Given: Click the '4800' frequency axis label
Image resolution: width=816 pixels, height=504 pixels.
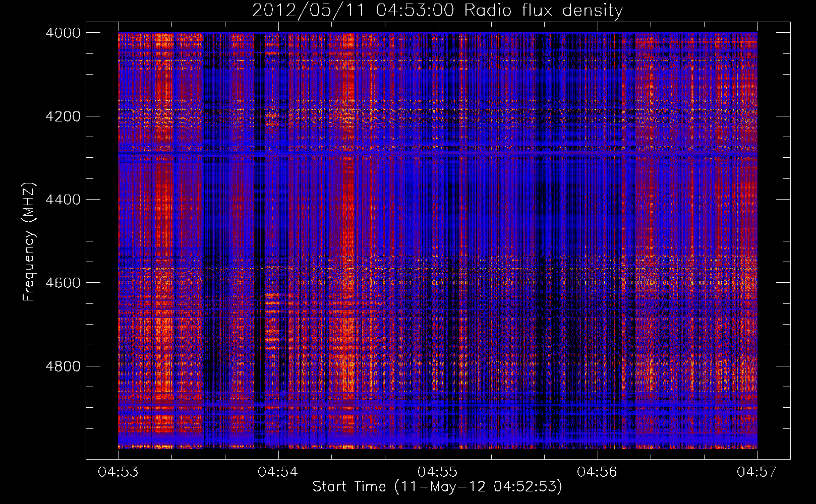Looking at the screenshot, I should coord(63,366).
